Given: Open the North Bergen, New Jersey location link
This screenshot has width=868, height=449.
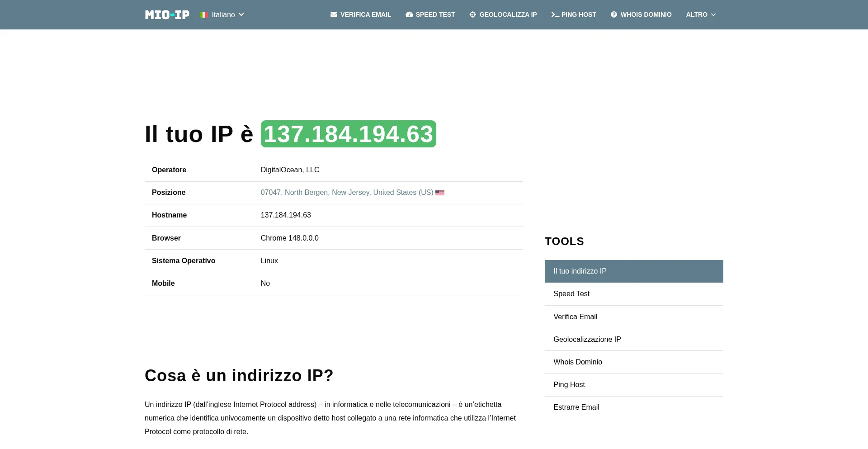Looking at the screenshot, I should (x=347, y=193).
